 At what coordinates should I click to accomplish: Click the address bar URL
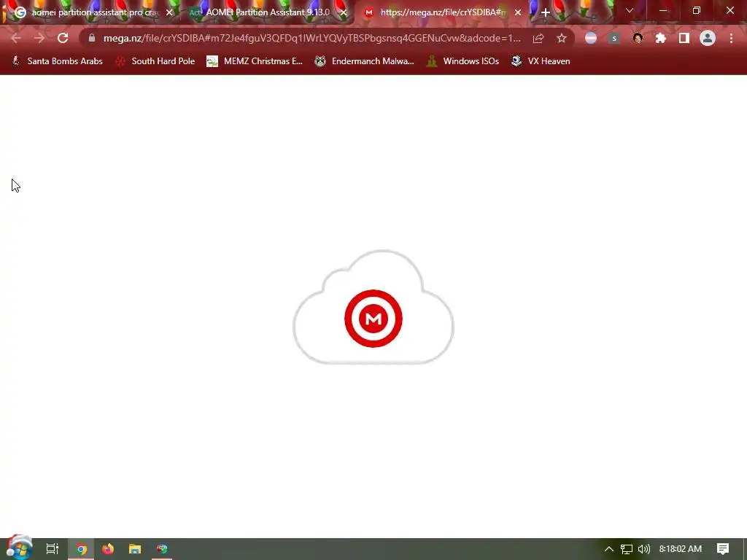click(312, 38)
